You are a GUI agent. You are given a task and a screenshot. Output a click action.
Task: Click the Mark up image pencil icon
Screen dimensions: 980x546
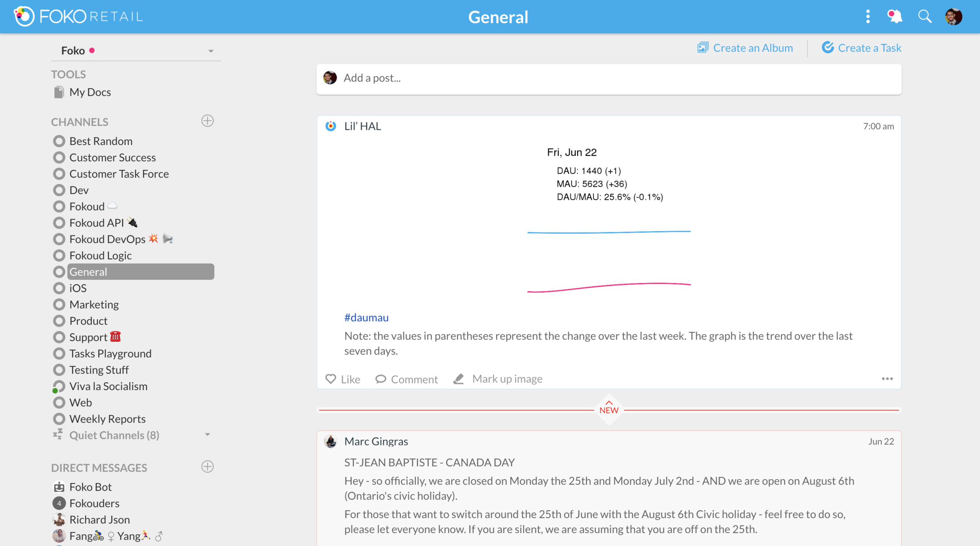458,379
